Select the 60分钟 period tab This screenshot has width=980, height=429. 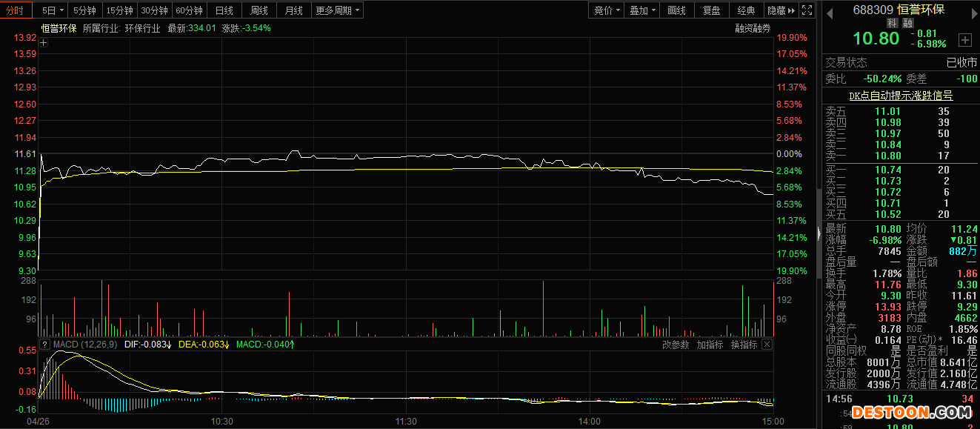tap(189, 10)
